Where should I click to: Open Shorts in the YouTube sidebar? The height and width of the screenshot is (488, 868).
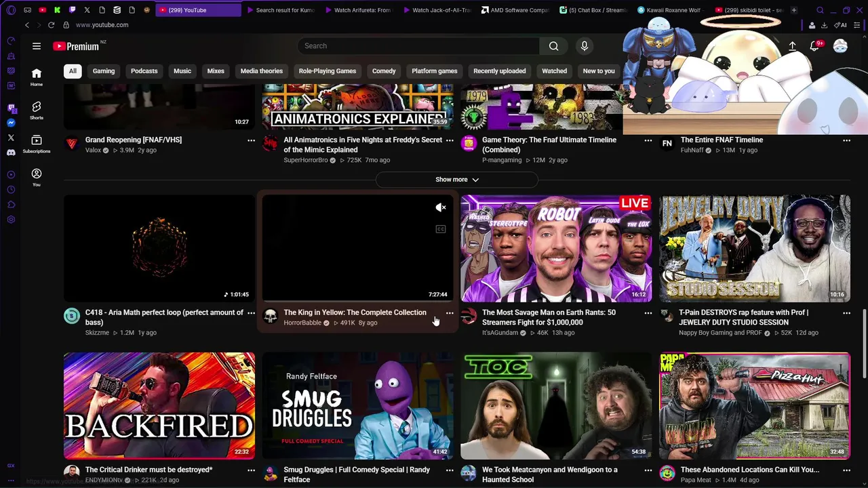(37, 110)
